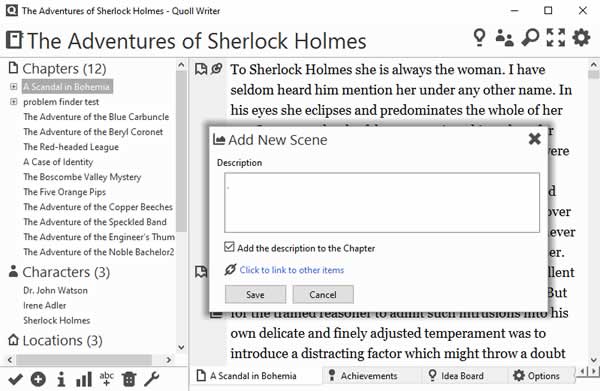600x391 pixels.
Task: Click the 'Click to link to other items' link
Action: (x=292, y=270)
